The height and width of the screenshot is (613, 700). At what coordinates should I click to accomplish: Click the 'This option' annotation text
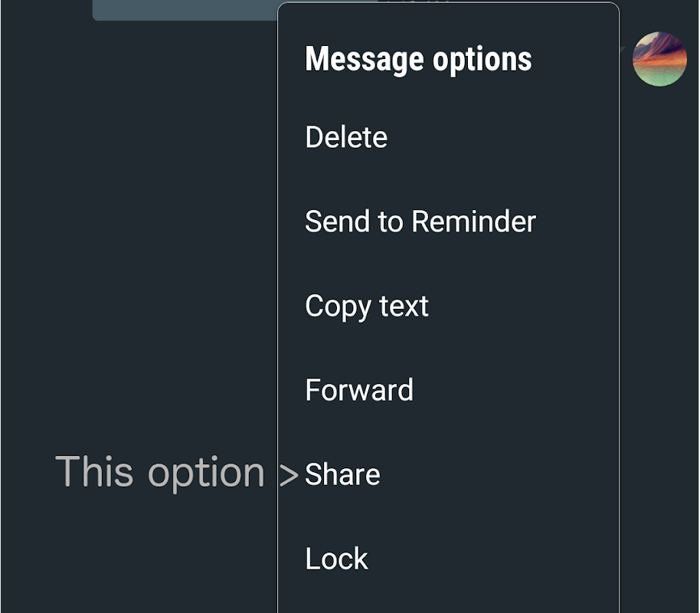click(x=160, y=474)
